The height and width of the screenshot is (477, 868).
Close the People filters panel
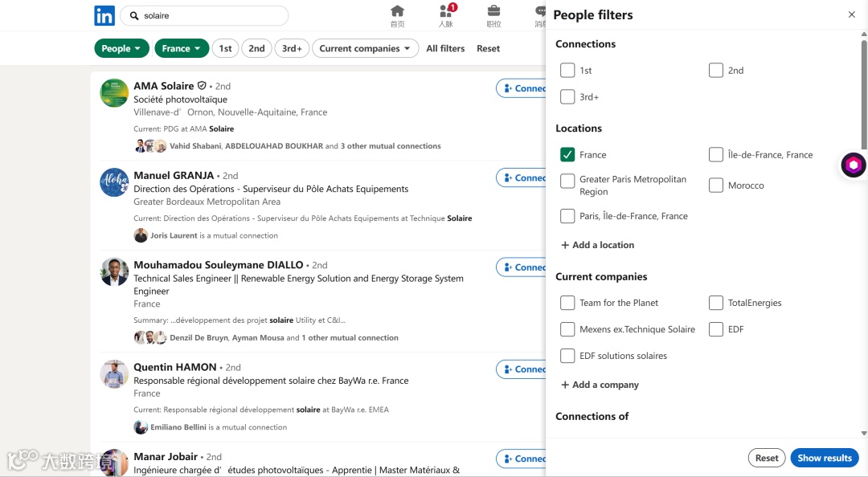pyautogui.click(x=852, y=15)
